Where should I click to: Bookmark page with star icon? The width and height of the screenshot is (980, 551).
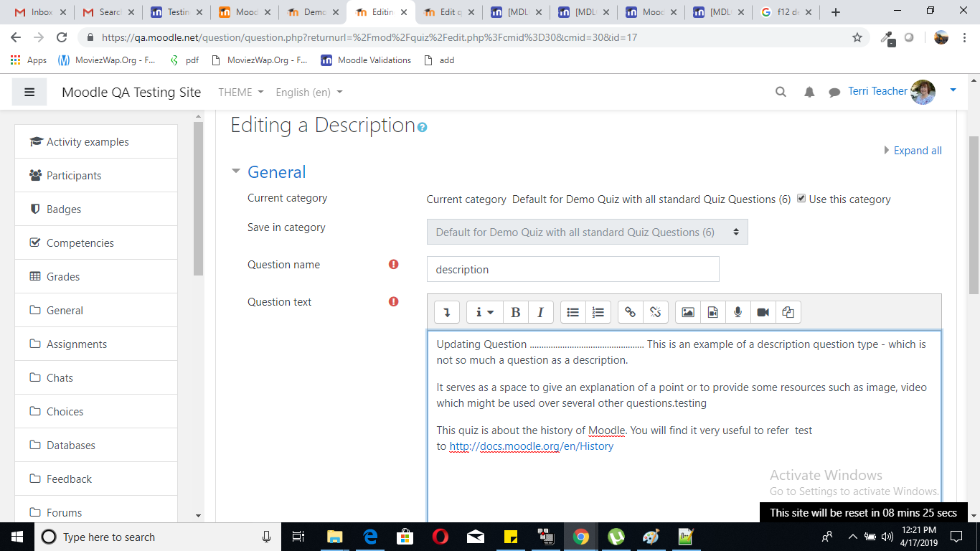(x=857, y=37)
